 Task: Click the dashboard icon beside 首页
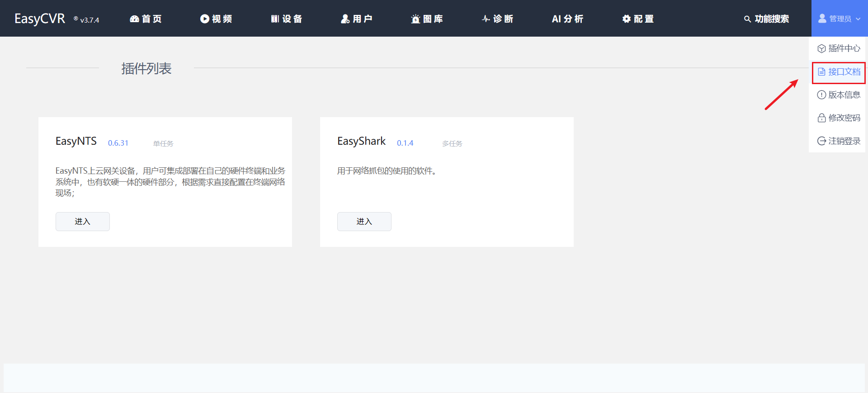coord(134,19)
